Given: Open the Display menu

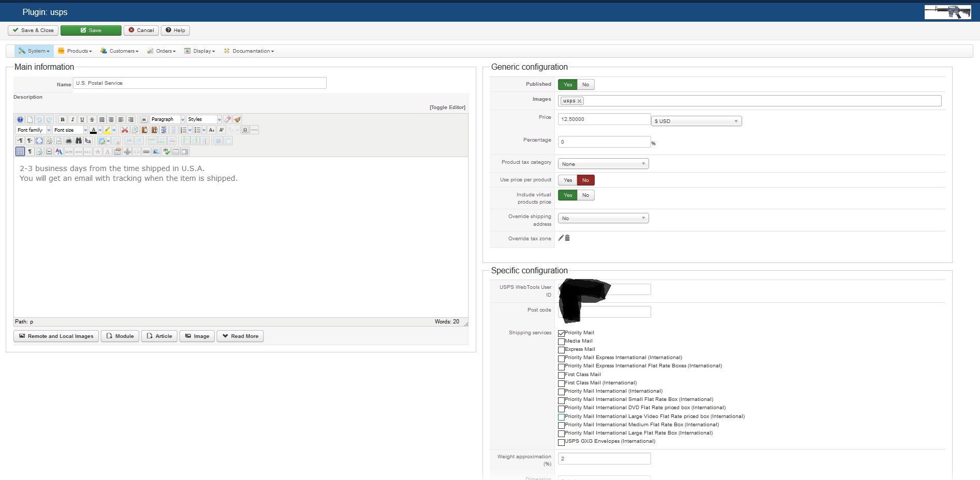Looking at the screenshot, I should click(x=200, y=51).
